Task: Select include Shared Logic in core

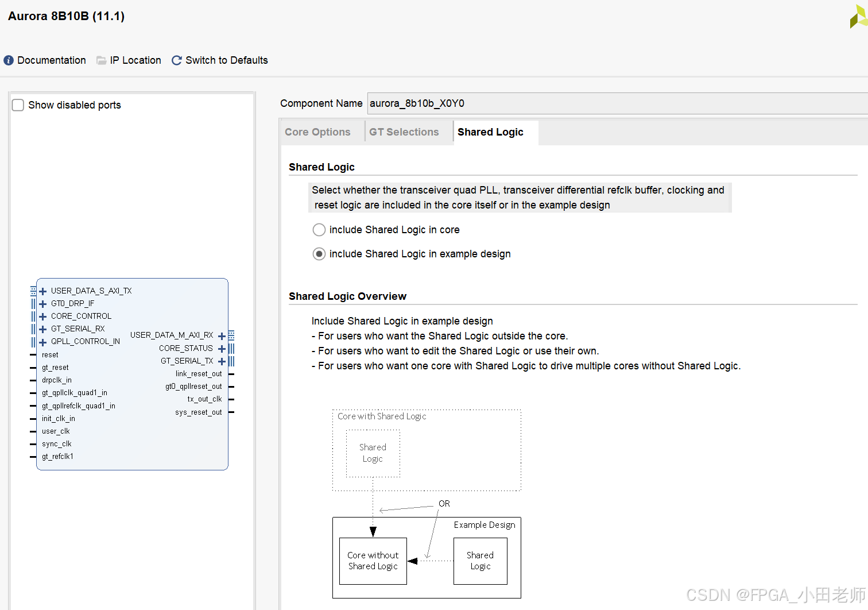Action: pyautogui.click(x=319, y=230)
